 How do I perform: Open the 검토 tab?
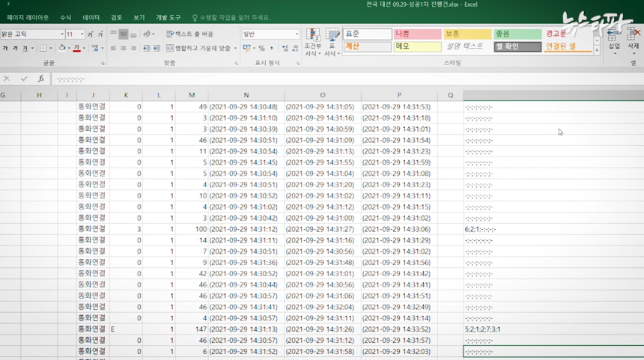pyautogui.click(x=116, y=18)
